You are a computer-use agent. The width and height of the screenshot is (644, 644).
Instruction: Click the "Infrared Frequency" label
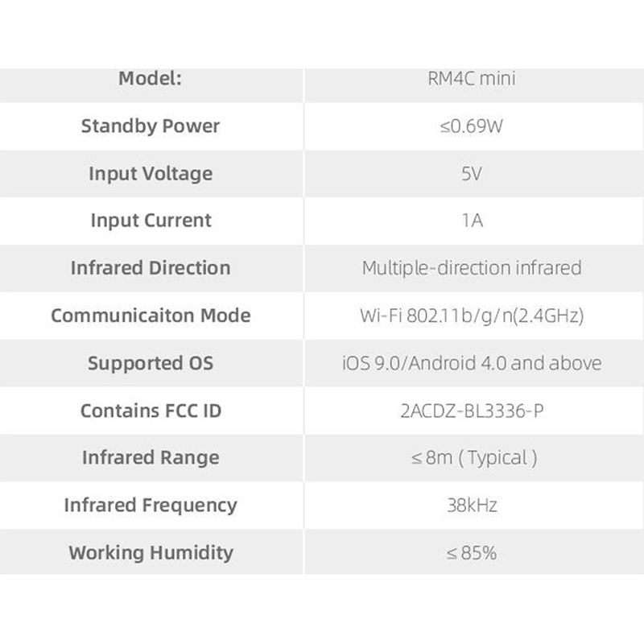pyautogui.click(x=151, y=506)
